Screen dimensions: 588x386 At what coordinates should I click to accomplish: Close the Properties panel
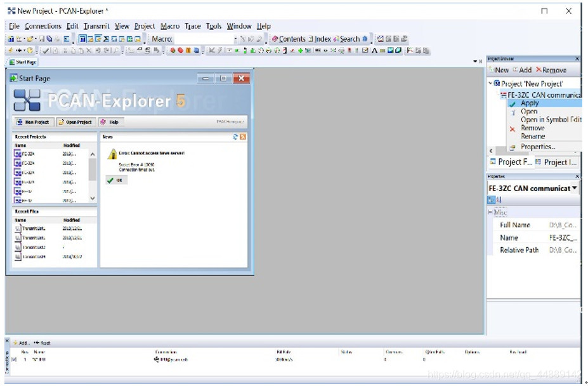(577, 176)
